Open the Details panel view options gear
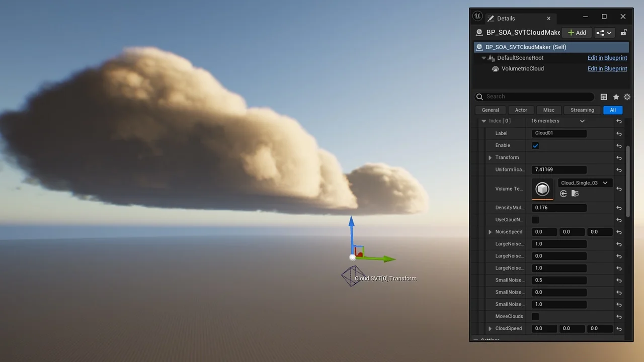 (x=627, y=97)
